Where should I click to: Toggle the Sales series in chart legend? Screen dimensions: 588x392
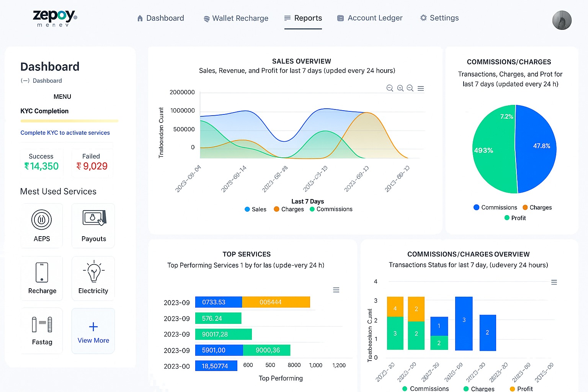click(x=255, y=209)
